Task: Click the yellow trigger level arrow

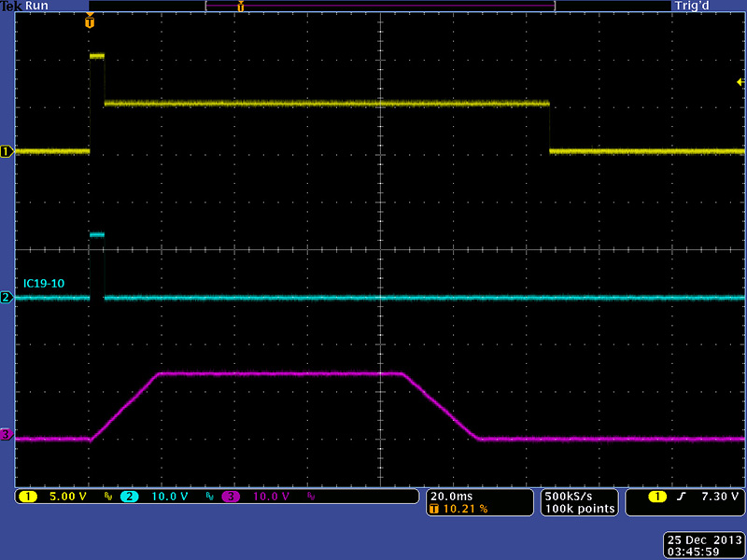Action: pos(740,82)
